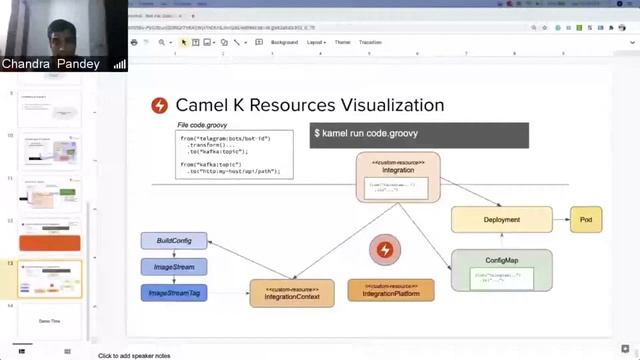Click the red circular lightning icon in diagram
This screenshot has height=360, width=640.
(x=385, y=250)
